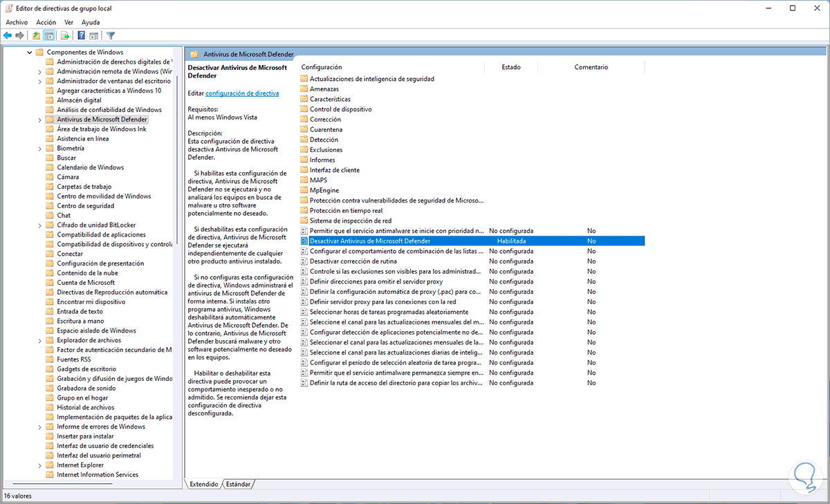The width and height of the screenshot is (830, 504).
Task: Click the MAPS folder icon
Action: click(x=304, y=180)
